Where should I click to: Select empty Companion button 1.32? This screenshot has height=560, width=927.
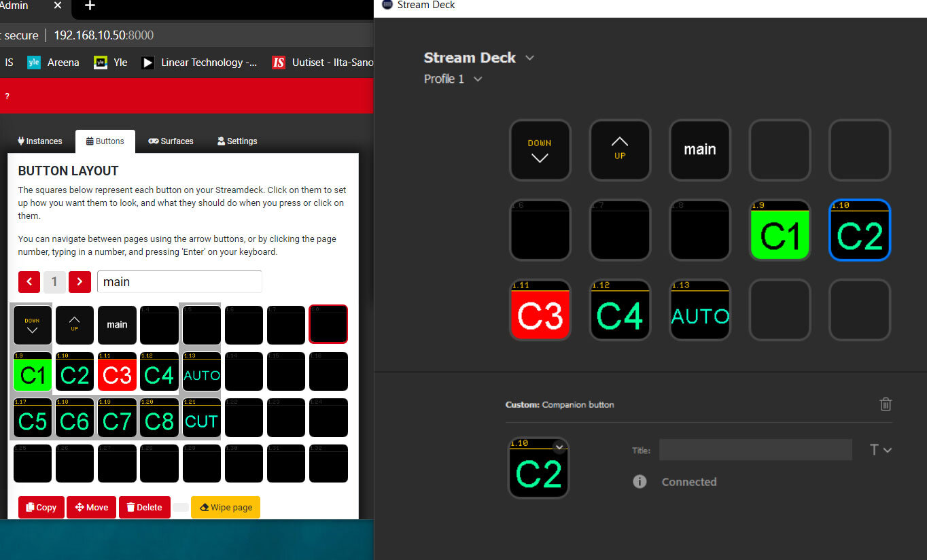328,463
